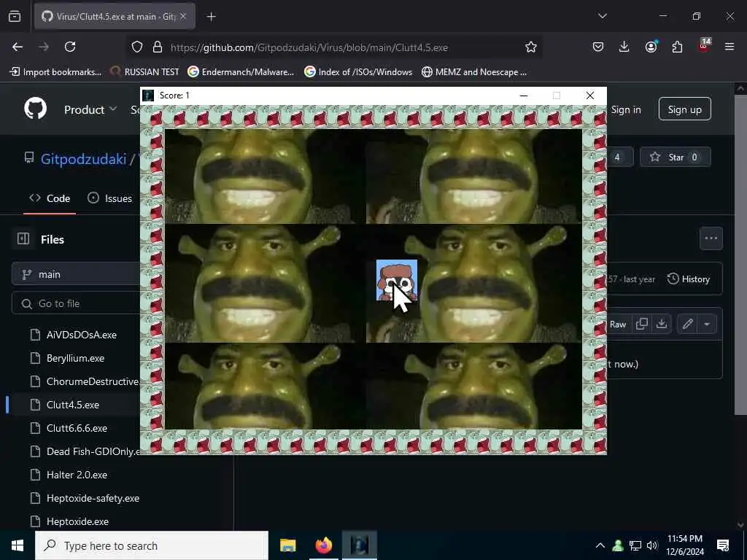Click the Sign in link
The width and height of the screenshot is (747, 560).
click(x=625, y=109)
